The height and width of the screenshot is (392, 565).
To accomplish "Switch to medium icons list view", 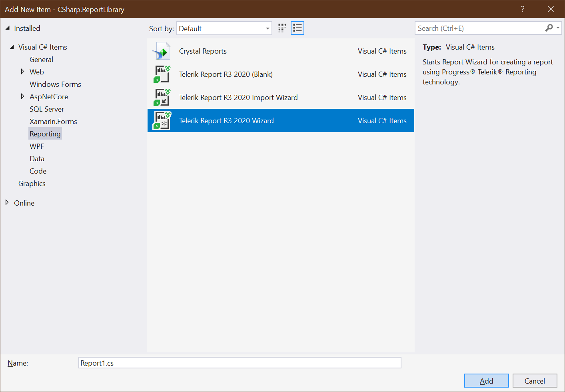I will [297, 28].
